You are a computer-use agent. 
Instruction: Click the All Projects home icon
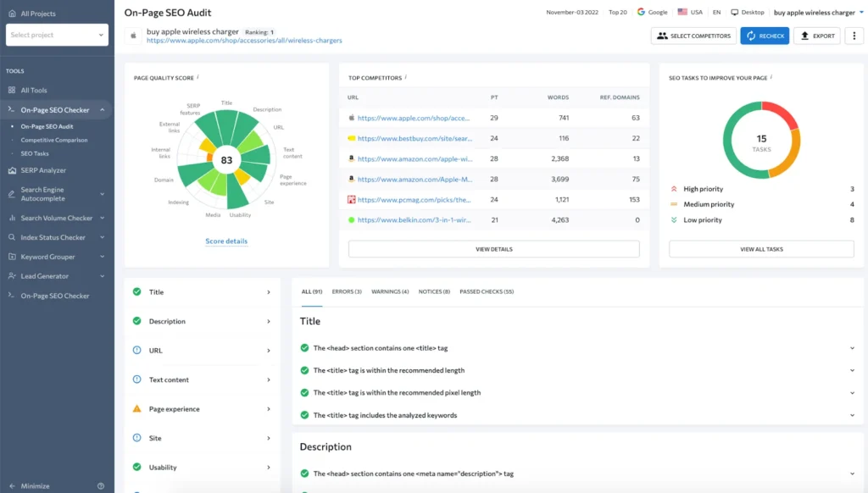click(12, 14)
